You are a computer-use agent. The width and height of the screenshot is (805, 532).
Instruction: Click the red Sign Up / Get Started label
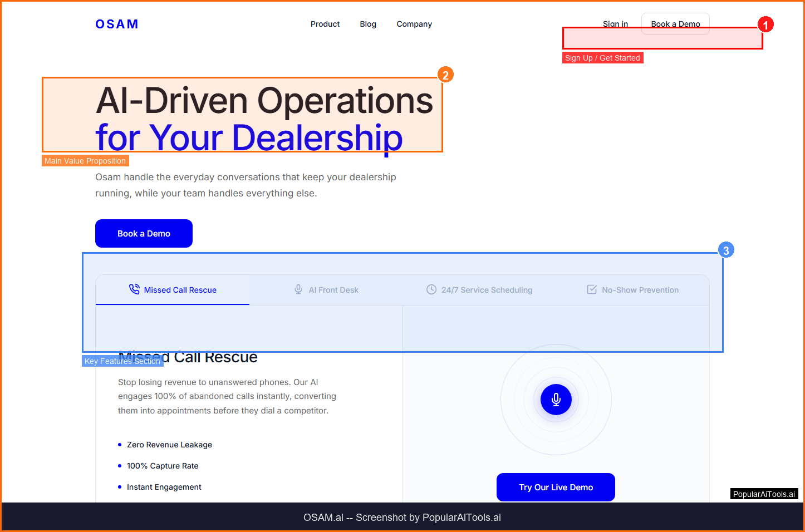(x=602, y=58)
